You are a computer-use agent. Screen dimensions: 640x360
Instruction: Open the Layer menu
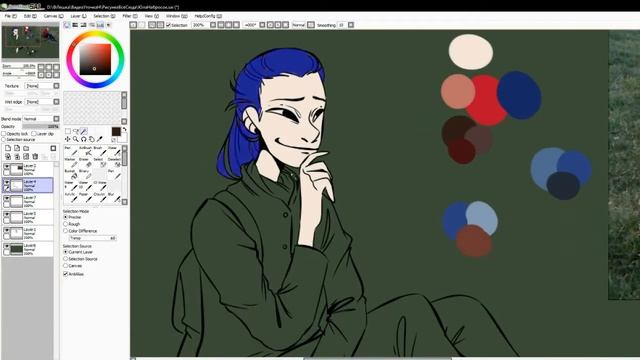[78, 16]
